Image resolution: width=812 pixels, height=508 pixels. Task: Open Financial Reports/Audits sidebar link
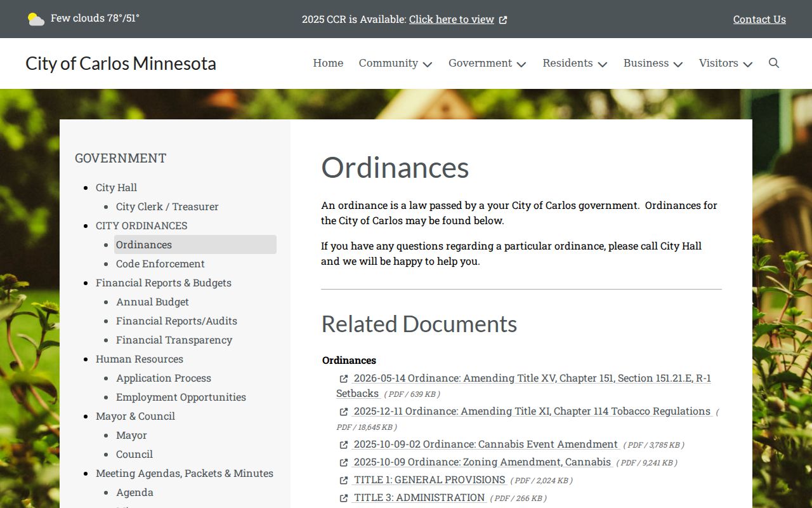click(176, 321)
